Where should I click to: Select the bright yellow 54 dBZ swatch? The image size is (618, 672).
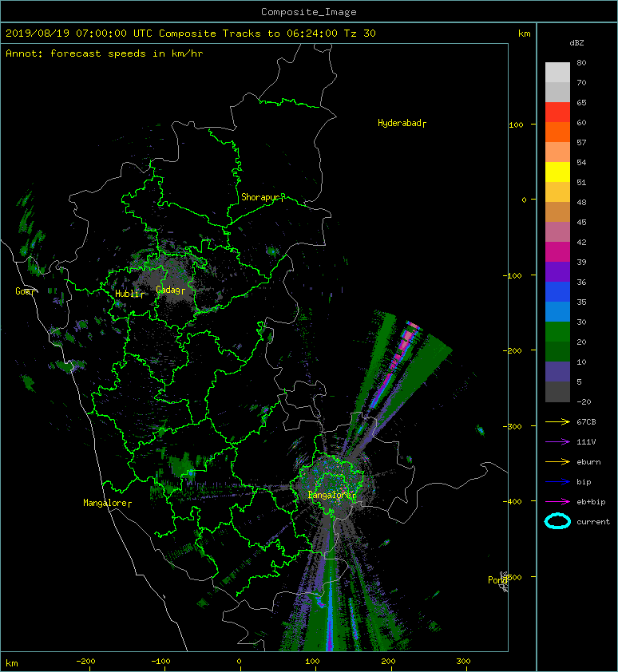[x=557, y=172]
